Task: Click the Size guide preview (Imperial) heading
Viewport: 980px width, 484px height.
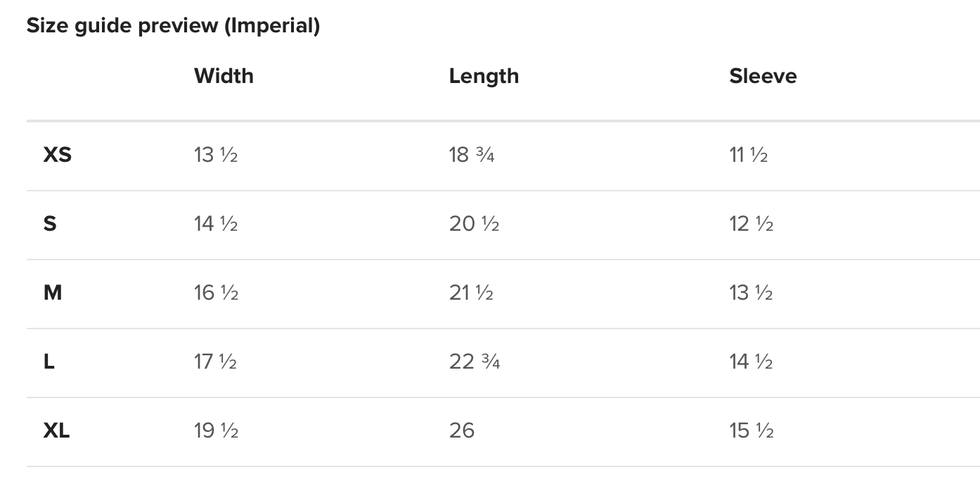Action: (173, 26)
